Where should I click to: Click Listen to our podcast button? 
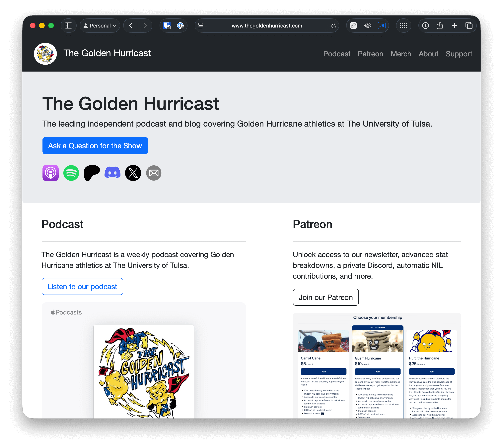coord(82,287)
